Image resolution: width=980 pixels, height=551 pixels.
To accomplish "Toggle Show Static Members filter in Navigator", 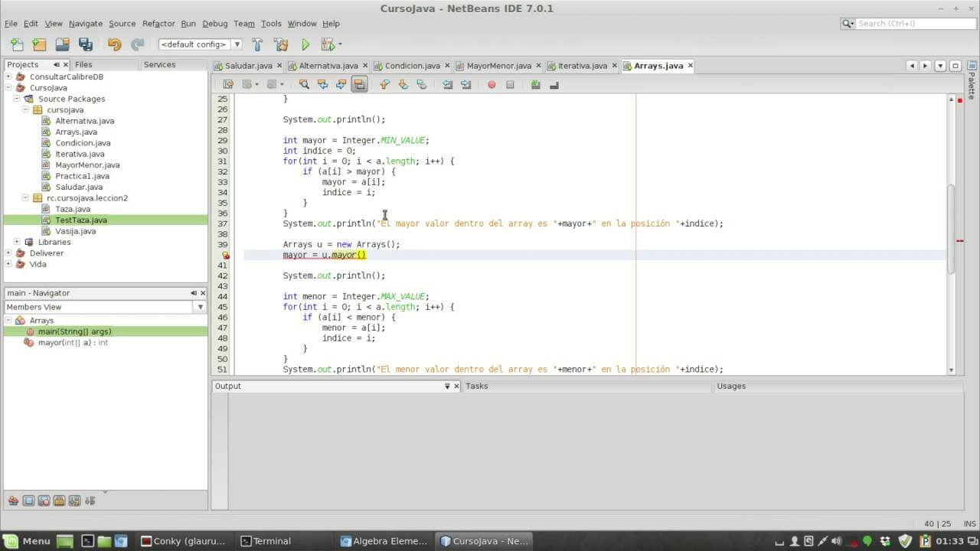I will pos(44,501).
